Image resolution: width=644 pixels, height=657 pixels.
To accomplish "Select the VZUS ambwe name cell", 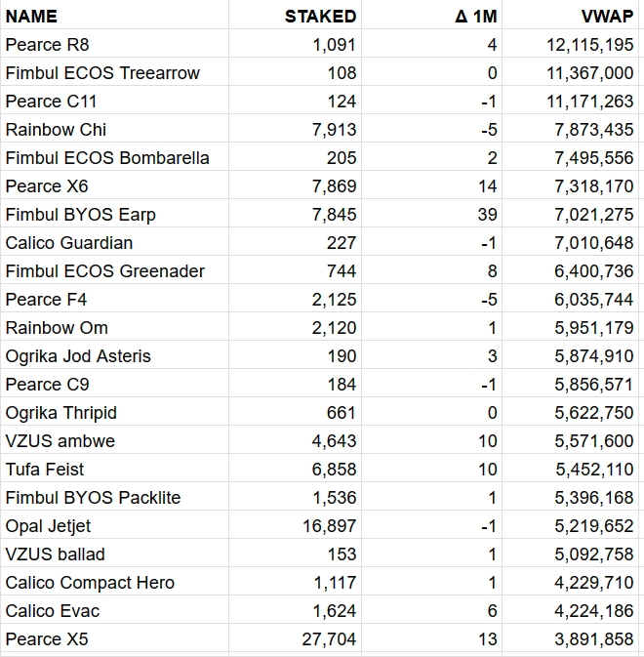I will [x=60, y=441].
